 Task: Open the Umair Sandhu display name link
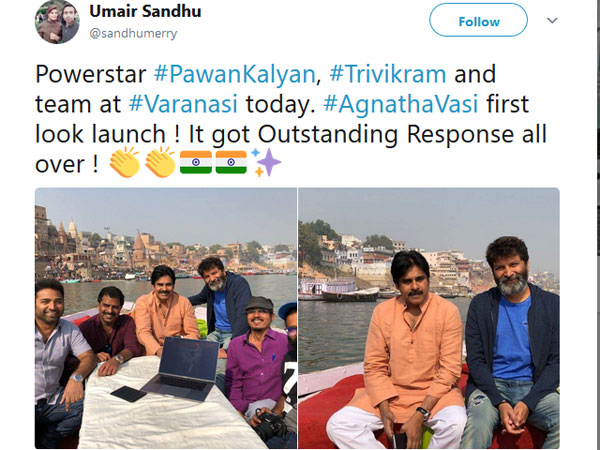(x=145, y=11)
